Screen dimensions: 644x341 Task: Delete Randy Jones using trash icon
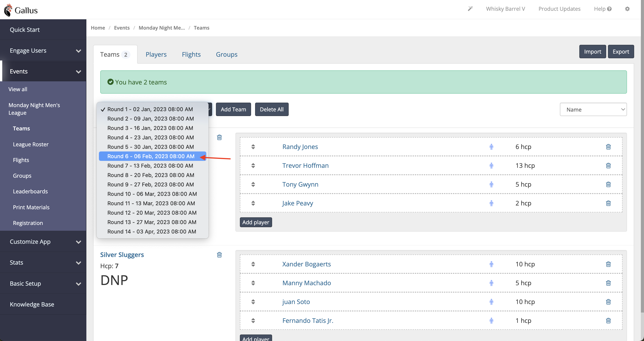tap(608, 147)
